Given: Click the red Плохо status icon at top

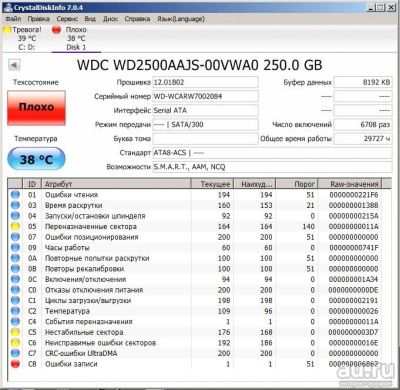Looking at the screenshot, I should pos(57,30).
